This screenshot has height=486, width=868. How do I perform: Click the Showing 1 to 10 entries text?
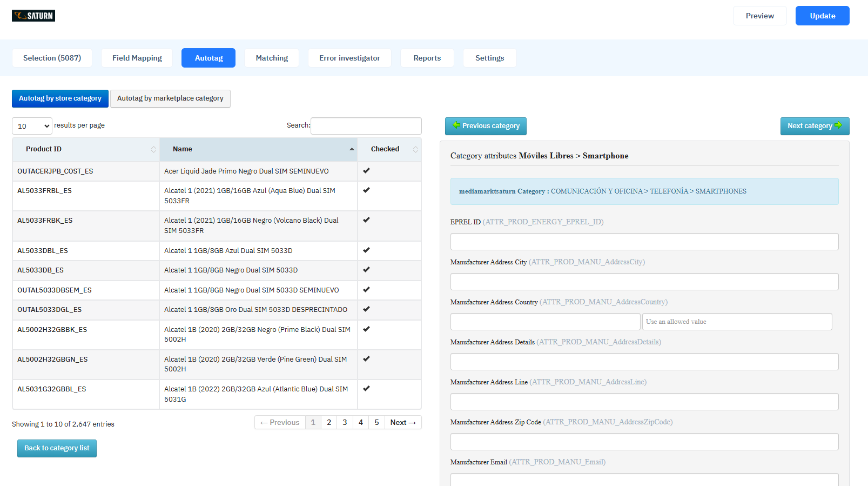(x=63, y=424)
